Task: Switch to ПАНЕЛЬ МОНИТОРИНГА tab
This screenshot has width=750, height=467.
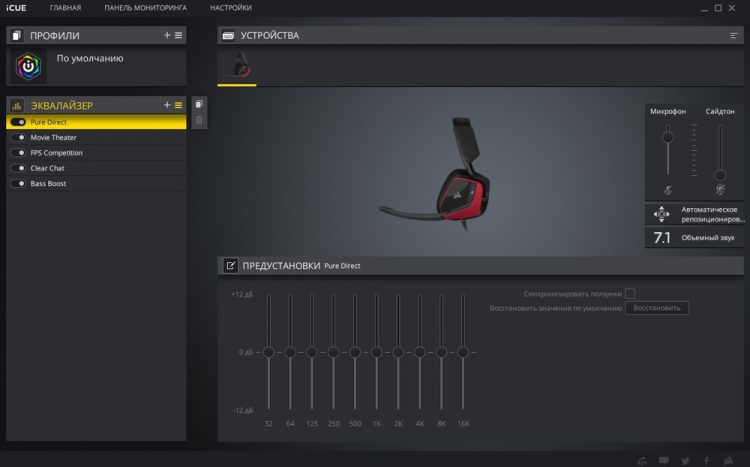Action: [145, 8]
